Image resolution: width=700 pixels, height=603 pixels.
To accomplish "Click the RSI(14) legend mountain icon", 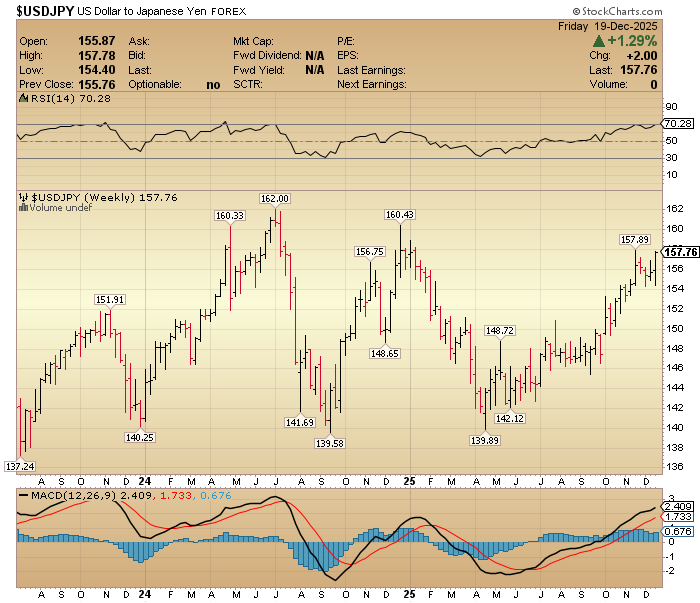I will 23,98.
